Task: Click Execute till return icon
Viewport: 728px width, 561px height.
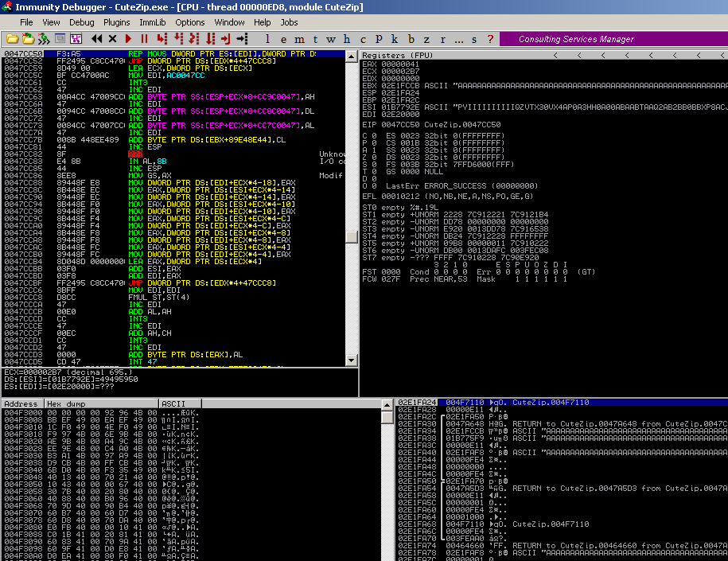Action: coord(226,39)
